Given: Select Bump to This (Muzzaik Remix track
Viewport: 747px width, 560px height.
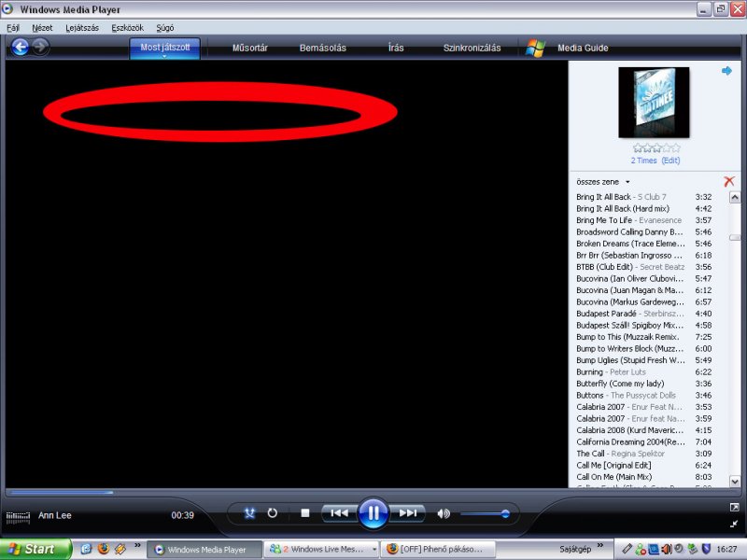Looking at the screenshot, I should (x=643, y=337).
